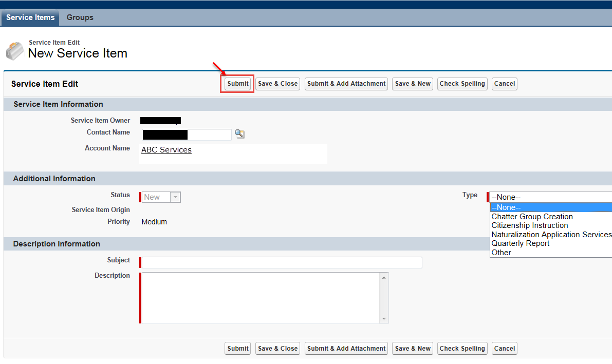612x364 pixels.
Task: Click the Description Information section header
Action: [x=246, y=244]
